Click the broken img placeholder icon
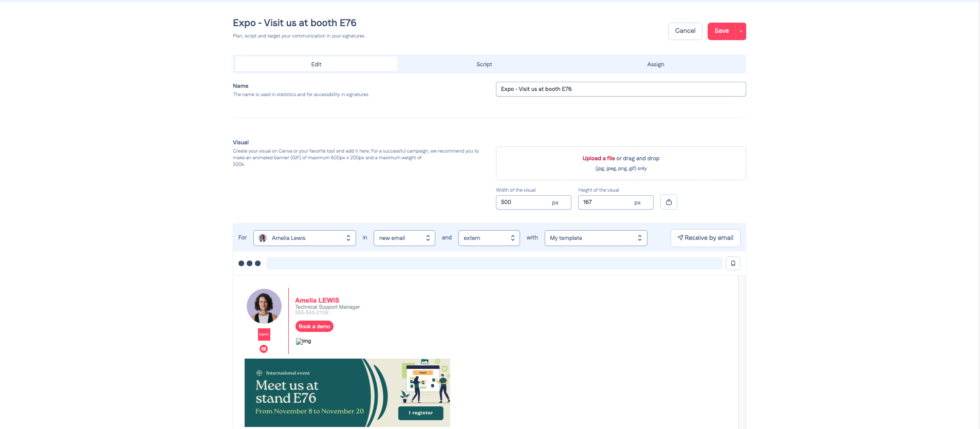The height and width of the screenshot is (429, 980). pyautogui.click(x=304, y=341)
